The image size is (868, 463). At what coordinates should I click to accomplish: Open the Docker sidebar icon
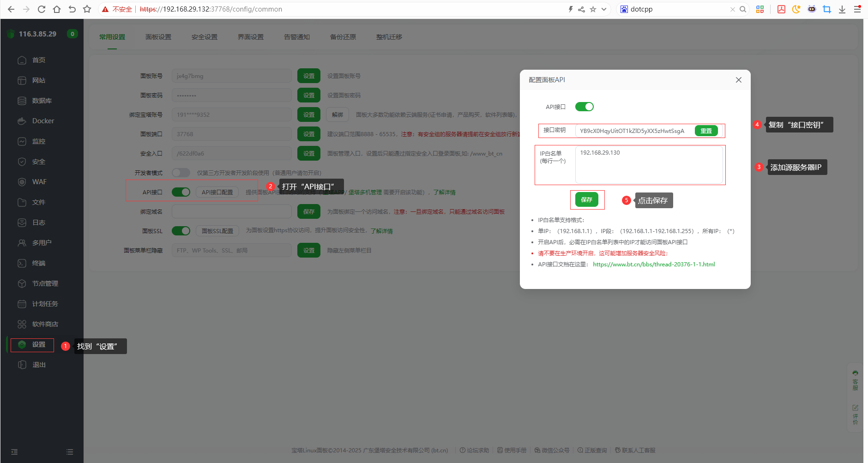[22, 121]
